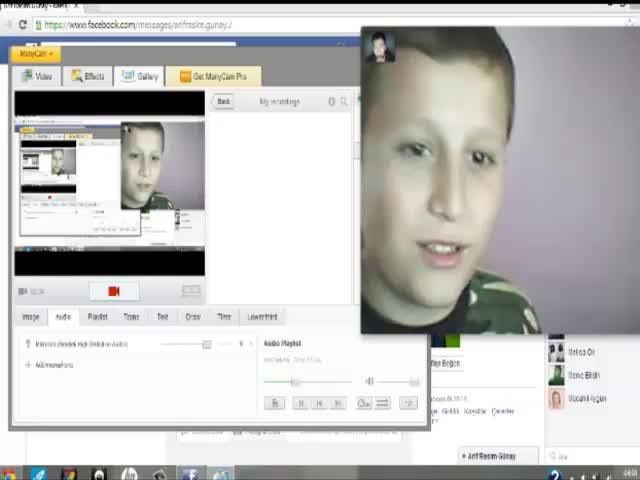Click the microphone icon in Audio settings
The image size is (640, 480).
28,344
